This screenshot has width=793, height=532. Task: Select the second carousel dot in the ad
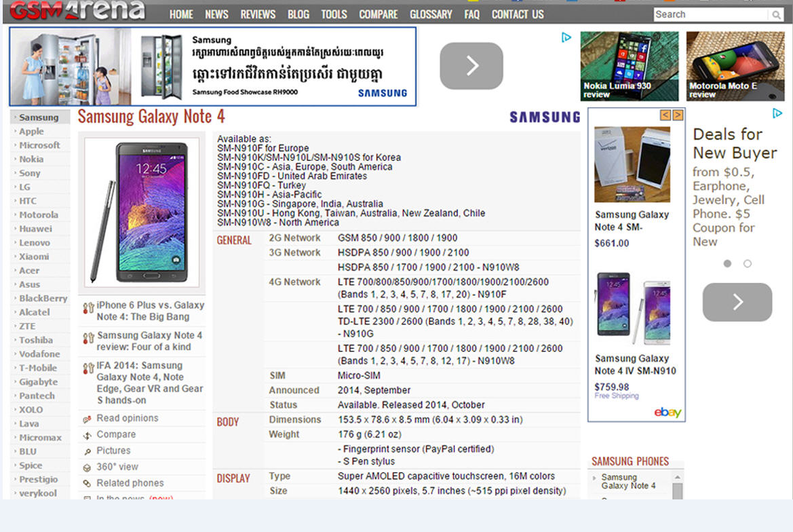point(748,263)
